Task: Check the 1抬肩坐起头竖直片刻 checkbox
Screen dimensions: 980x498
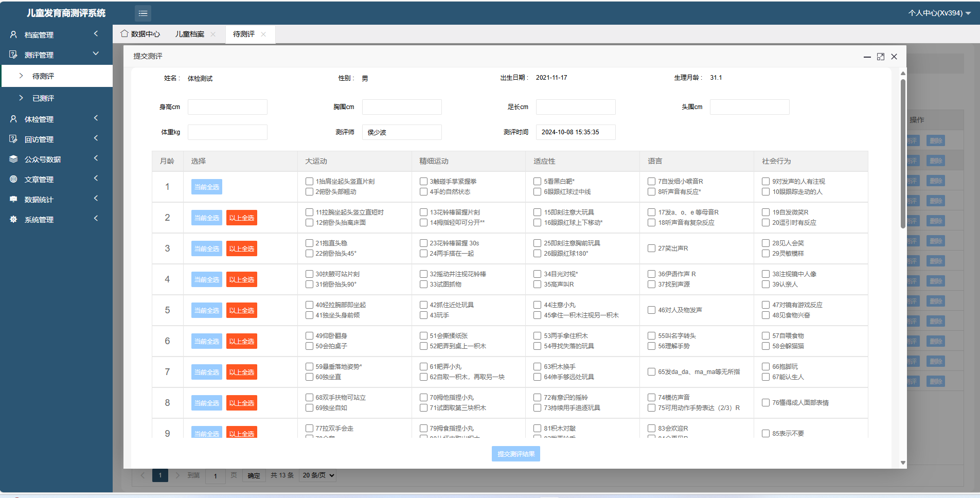Action: 309,182
